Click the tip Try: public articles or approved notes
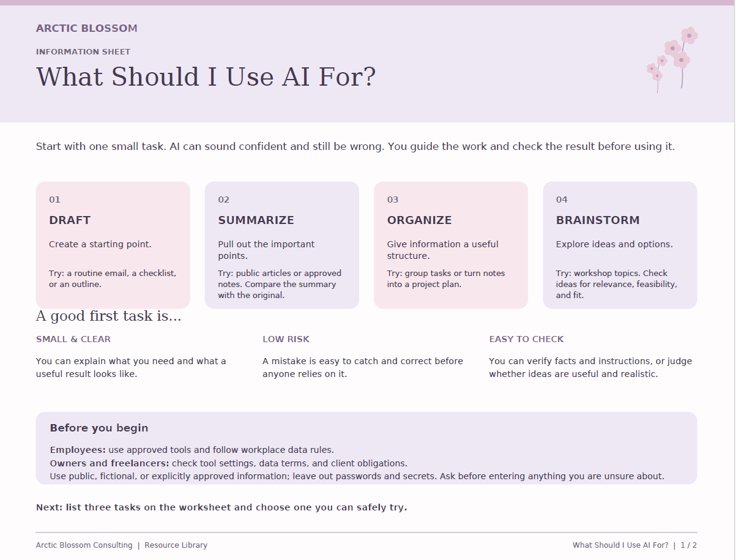Viewport: 736px width, 560px height. (x=280, y=284)
